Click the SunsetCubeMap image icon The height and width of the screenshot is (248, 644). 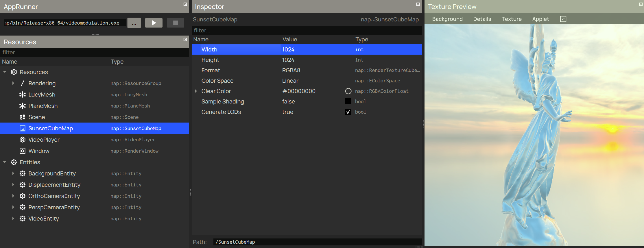[x=22, y=128]
